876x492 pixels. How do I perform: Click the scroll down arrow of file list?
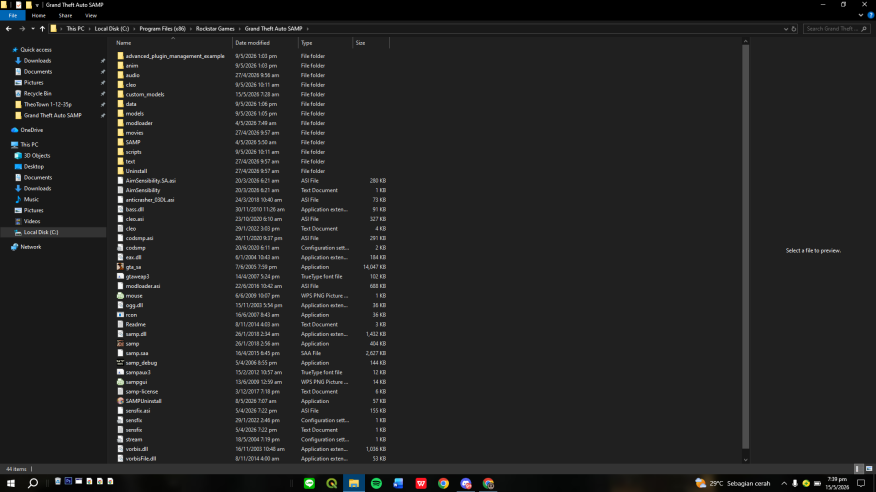(x=745, y=460)
